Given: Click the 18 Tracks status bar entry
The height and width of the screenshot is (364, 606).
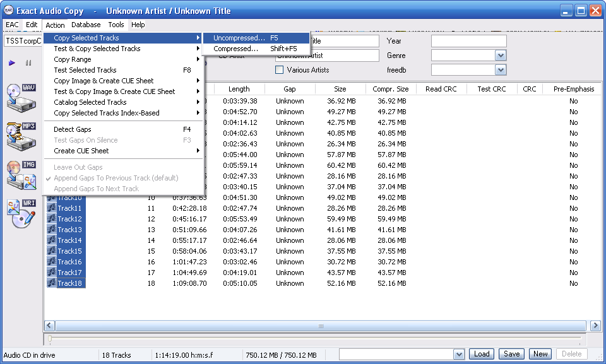Looking at the screenshot, I should (x=116, y=355).
